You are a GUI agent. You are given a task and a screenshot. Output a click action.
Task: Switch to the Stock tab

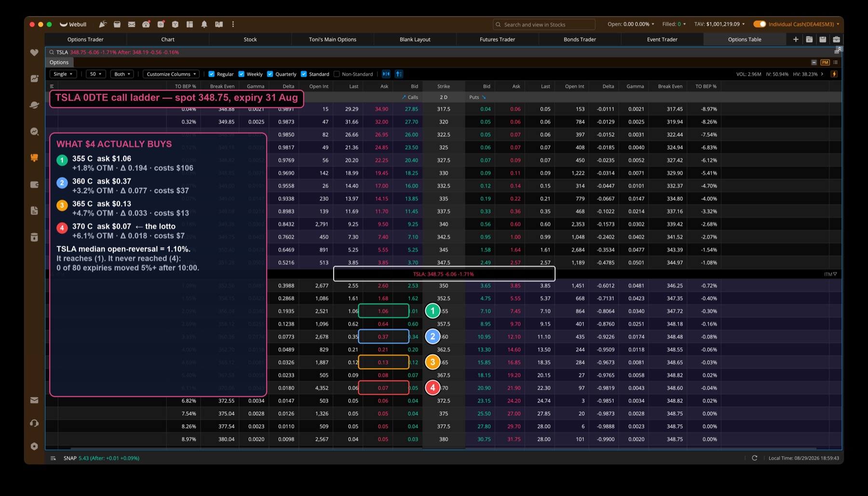pyautogui.click(x=250, y=40)
